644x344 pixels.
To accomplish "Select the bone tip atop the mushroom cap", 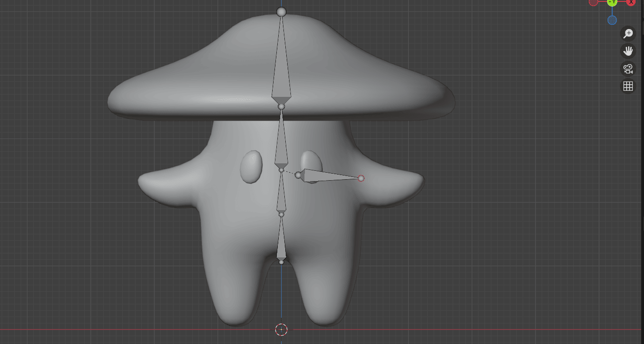I will pyautogui.click(x=281, y=12).
